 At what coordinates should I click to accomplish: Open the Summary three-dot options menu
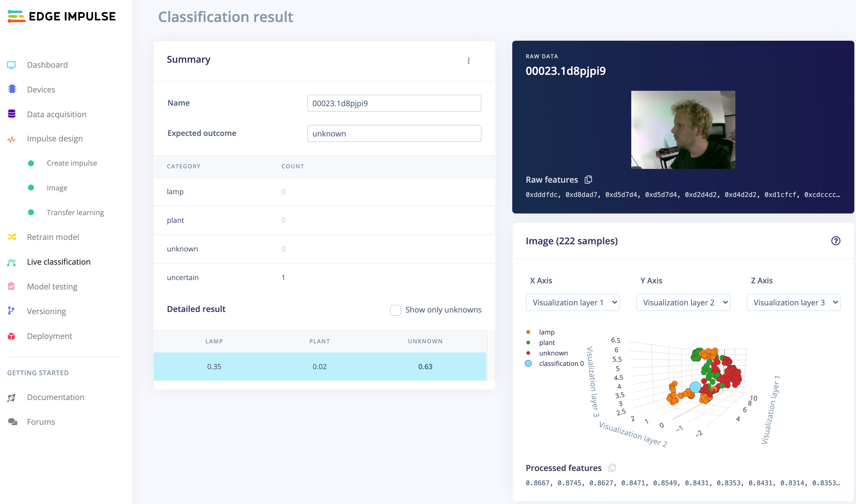click(468, 61)
